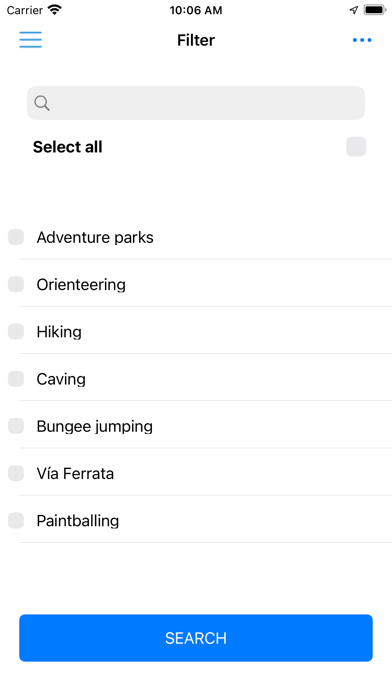Toggle the Select all checkbox
392x696 pixels.
[356, 147]
